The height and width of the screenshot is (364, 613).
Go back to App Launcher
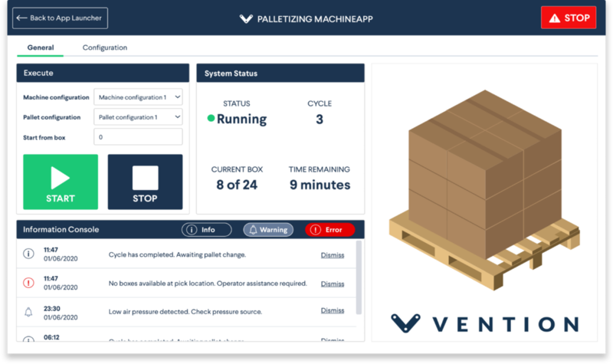point(60,18)
